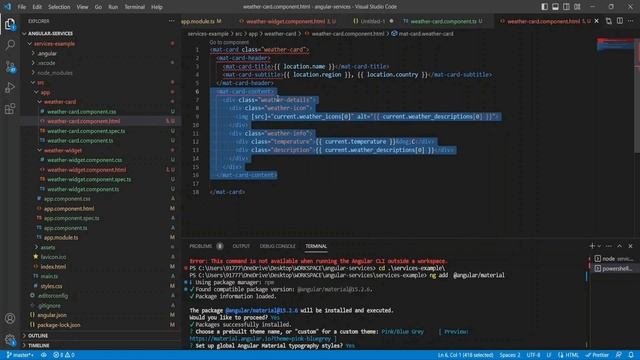640x360 pixels.
Task: Open the OUTPUT panel tab
Action: click(241, 246)
